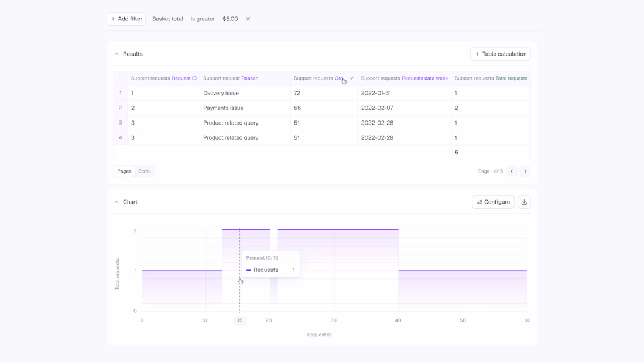Click the Page 1 of 5 indicator
The width and height of the screenshot is (644, 362).
[x=491, y=171]
